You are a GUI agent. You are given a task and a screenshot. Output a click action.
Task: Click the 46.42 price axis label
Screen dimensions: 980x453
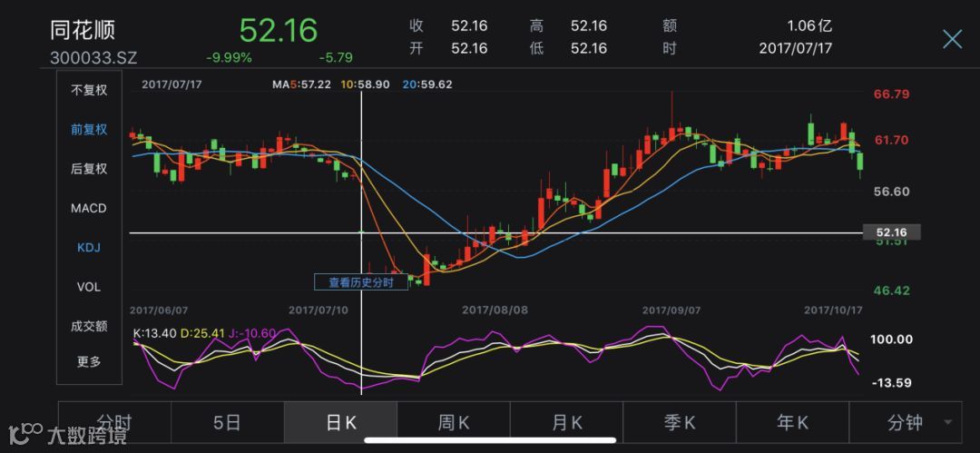[892, 291]
